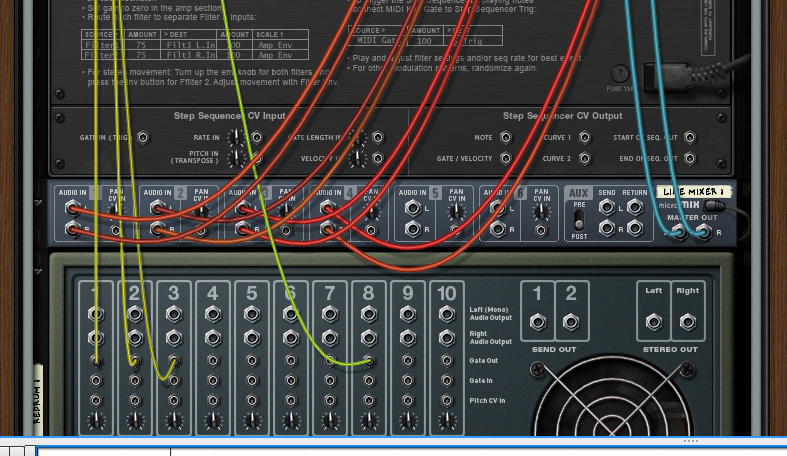This screenshot has width=787, height=456.
Task: Adjust the Rate In trim knob
Action: [x=235, y=137]
